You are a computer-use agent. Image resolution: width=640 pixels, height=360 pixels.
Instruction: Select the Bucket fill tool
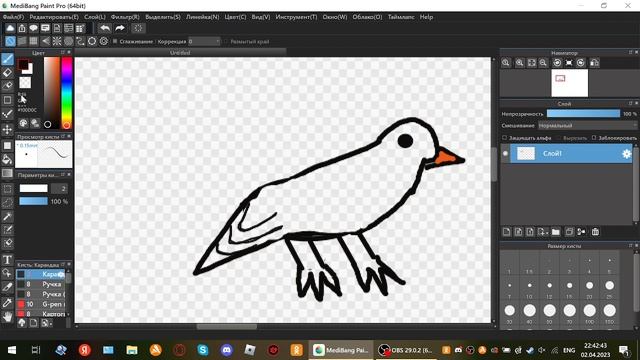click(7, 159)
